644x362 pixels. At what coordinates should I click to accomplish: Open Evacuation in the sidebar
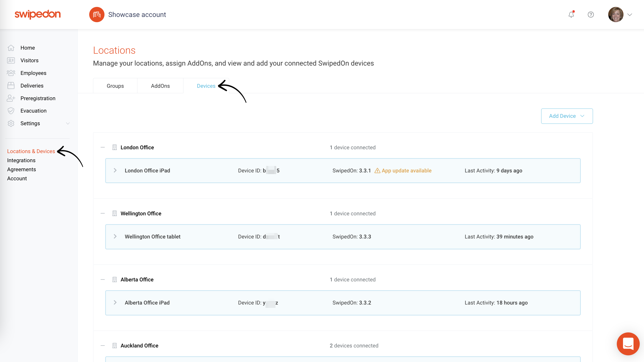click(x=33, y=111)
